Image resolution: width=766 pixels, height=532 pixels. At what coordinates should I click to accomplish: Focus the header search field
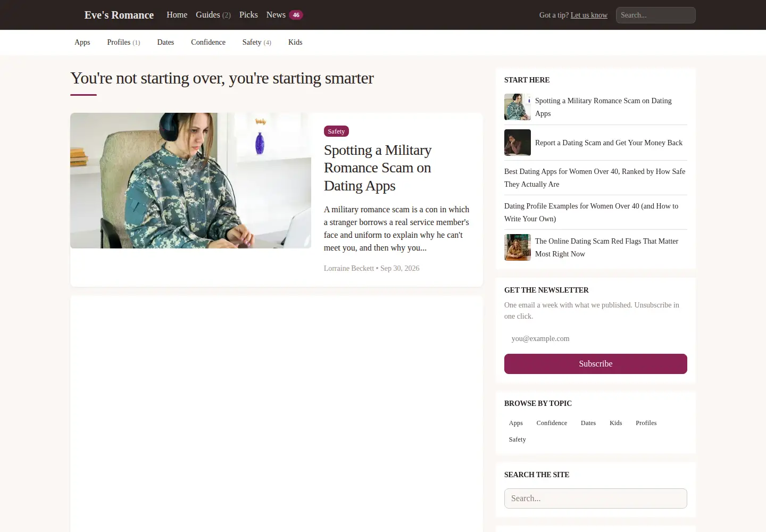655,15
